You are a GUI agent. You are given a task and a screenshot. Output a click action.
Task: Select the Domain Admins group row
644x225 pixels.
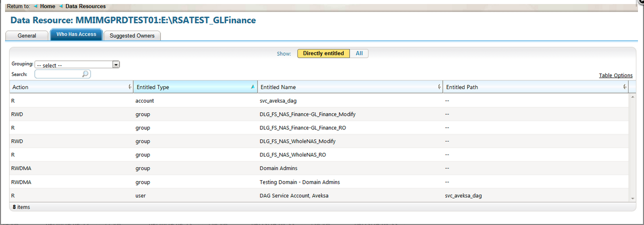(278, 168)
